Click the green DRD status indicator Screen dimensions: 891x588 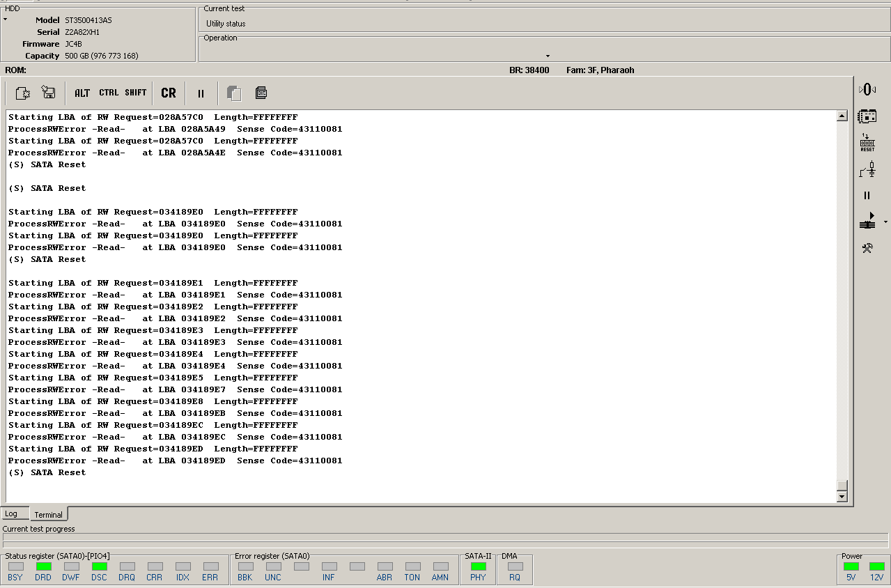coord(43,567)
